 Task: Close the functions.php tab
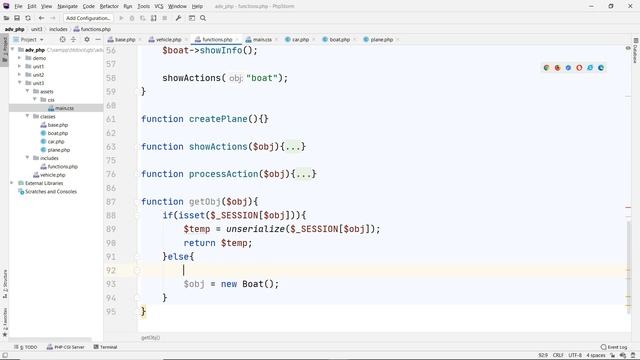[x=237, y=40]
